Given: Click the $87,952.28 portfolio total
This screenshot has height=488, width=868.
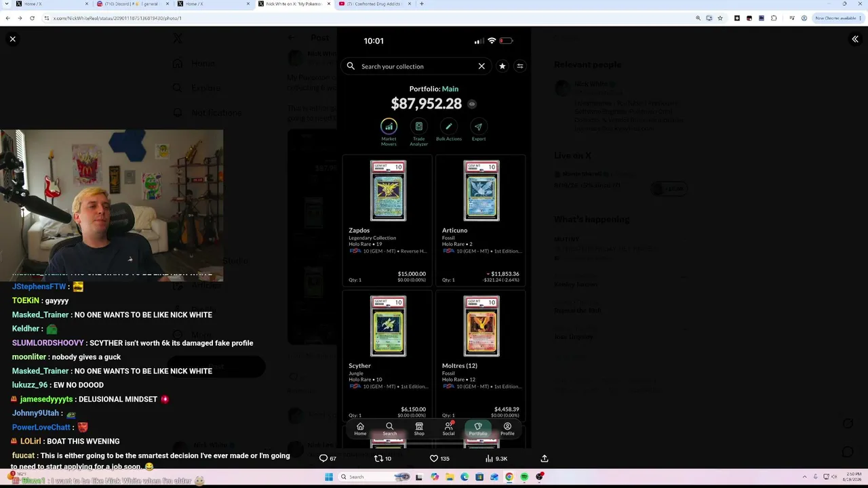Looking at the screenshot, I should click(x=426, y=104).
